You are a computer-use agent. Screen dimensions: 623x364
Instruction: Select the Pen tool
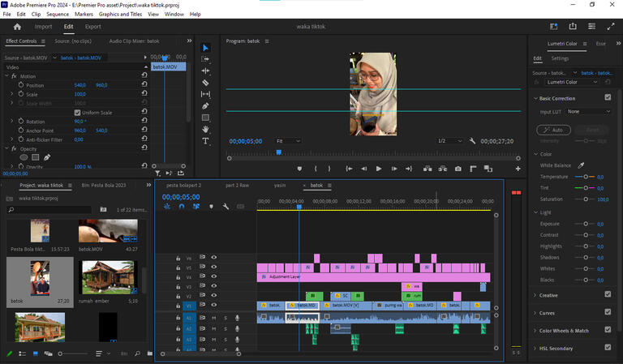(205, 105)
